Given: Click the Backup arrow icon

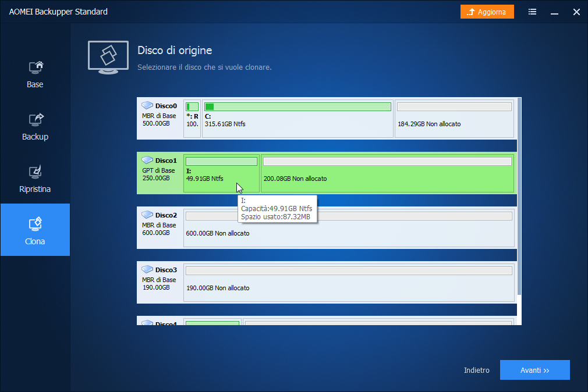Looking at the screenshot, I should point(36,120).
